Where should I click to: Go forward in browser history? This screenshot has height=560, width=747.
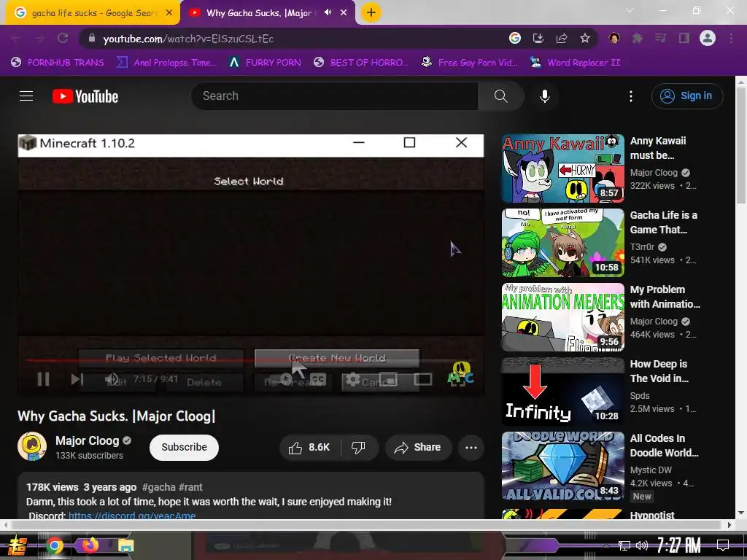point(39,39)
